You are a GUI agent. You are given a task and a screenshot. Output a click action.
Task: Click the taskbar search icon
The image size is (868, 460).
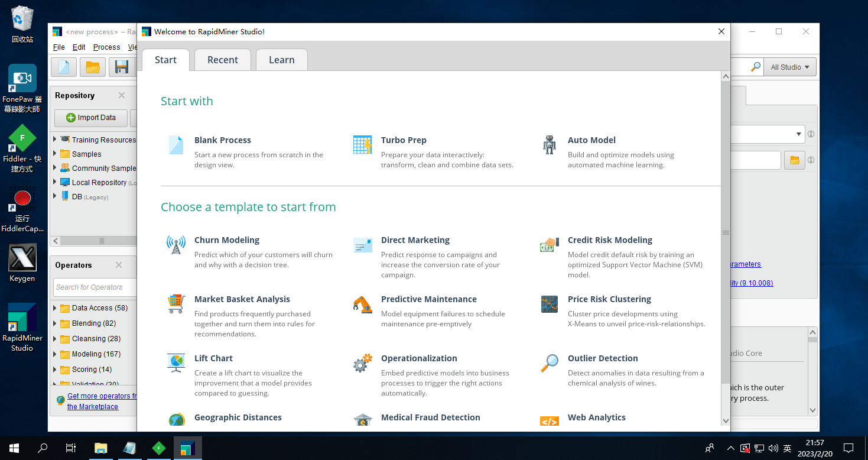pos(43,448)
